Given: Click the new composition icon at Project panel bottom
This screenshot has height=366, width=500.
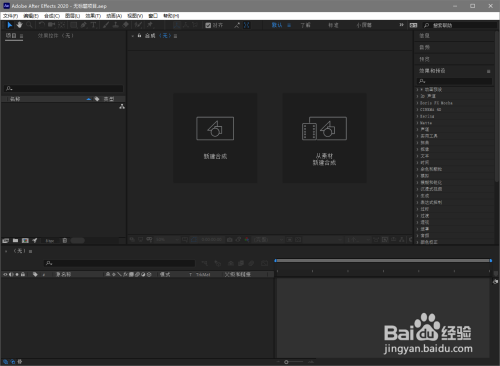Looking at the screenshot, I should point(25,240).
